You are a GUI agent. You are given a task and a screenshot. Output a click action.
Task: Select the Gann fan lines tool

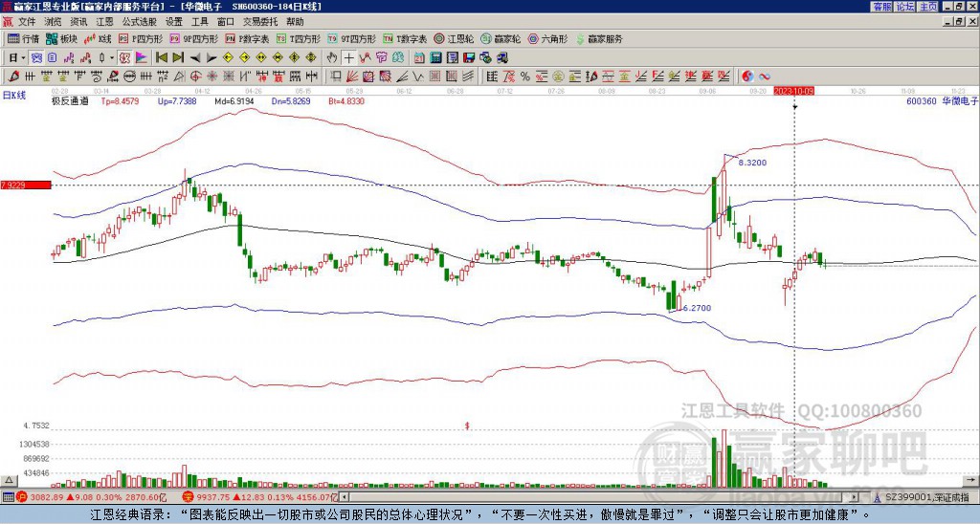click(352, 76)
